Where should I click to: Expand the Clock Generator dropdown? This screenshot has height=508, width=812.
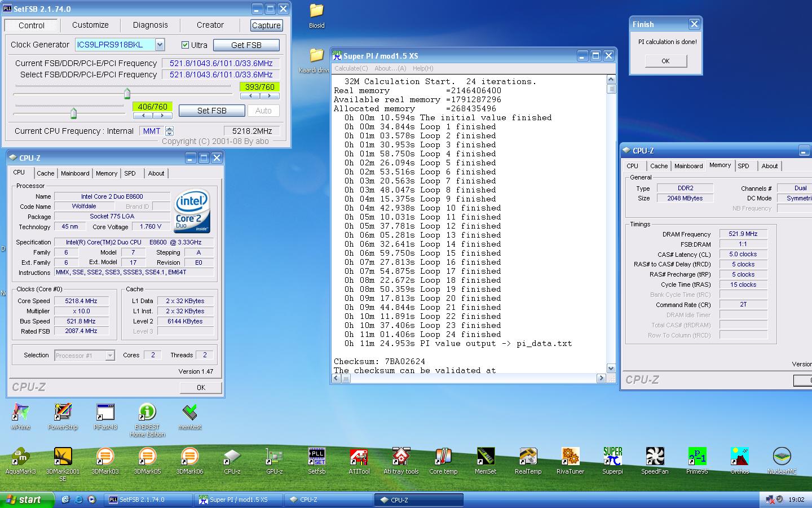(x=160, y=45)
